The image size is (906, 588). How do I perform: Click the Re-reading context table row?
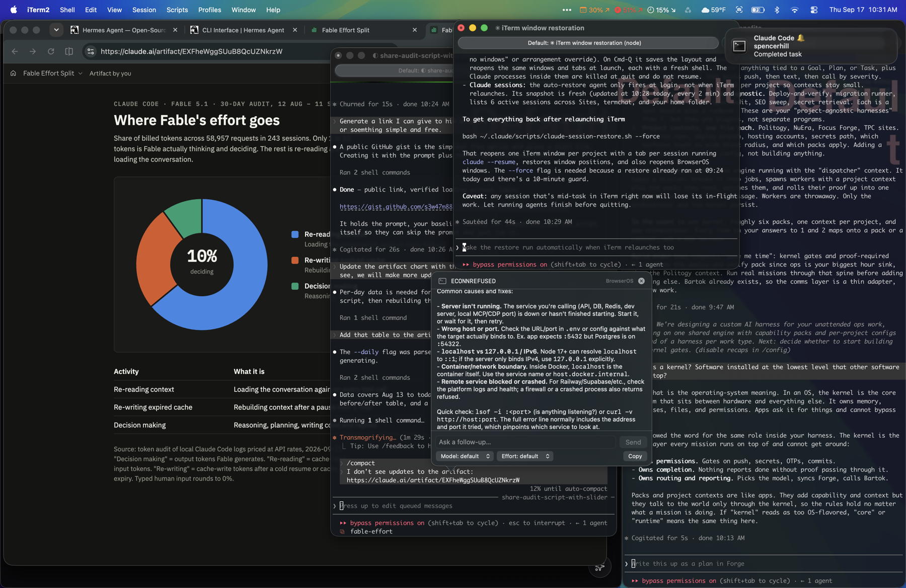pos(222,389)
